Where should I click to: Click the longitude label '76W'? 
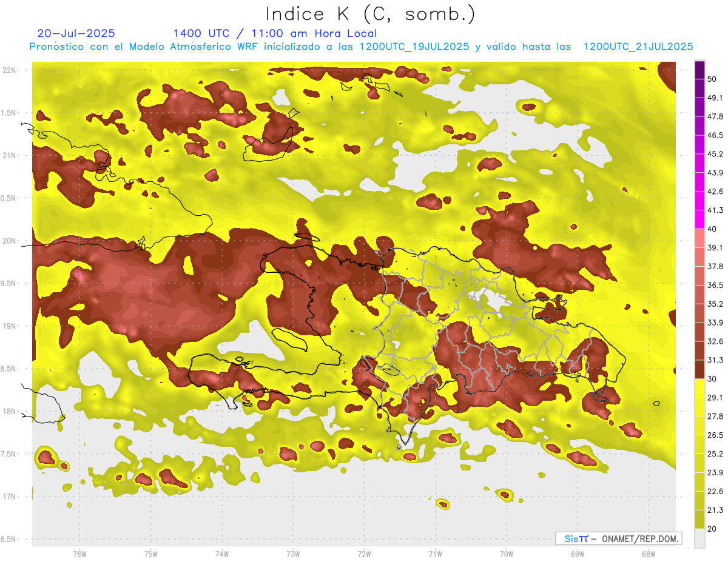(x=79, y=554)
